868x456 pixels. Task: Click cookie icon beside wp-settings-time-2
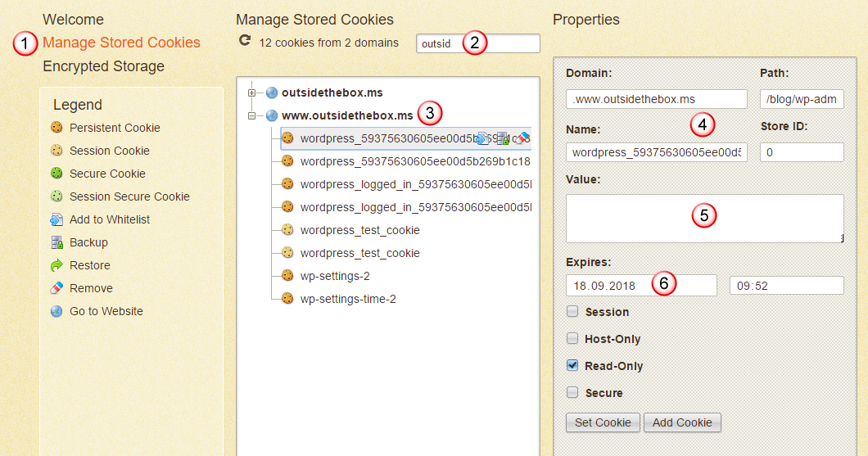pyautogui.click(x=287, y=299)
